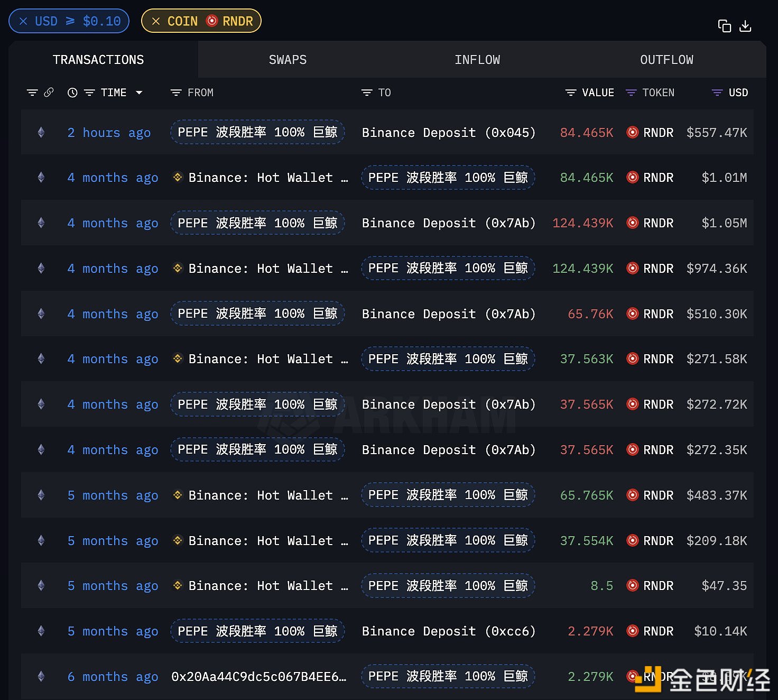Click the 8.5 value cell
This screenshot has height=700, width=778.
[x=602, y=586]
